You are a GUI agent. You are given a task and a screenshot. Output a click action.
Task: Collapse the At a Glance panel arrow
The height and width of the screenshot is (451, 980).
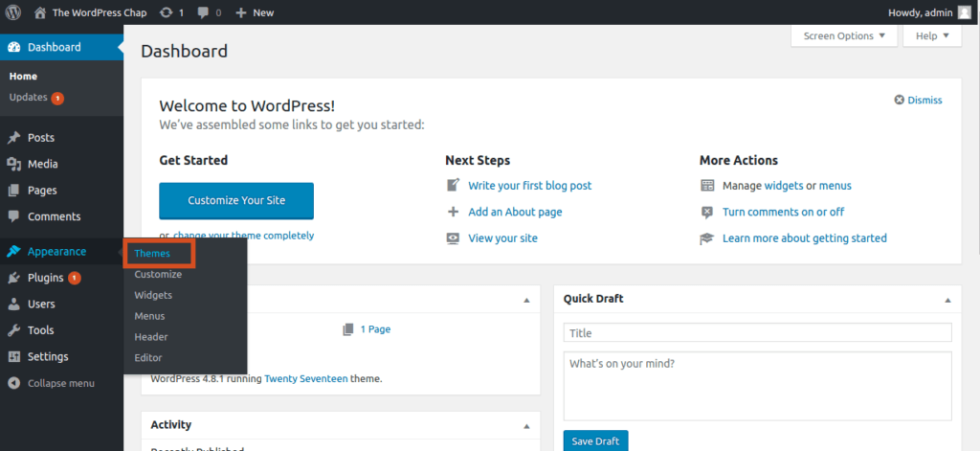pyautogui.click(x=526, y=301)
